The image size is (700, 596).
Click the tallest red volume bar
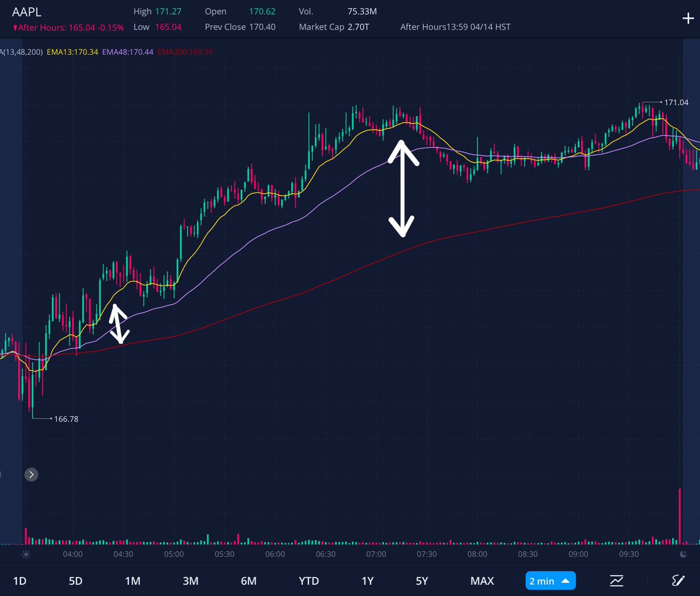point(679,517)
